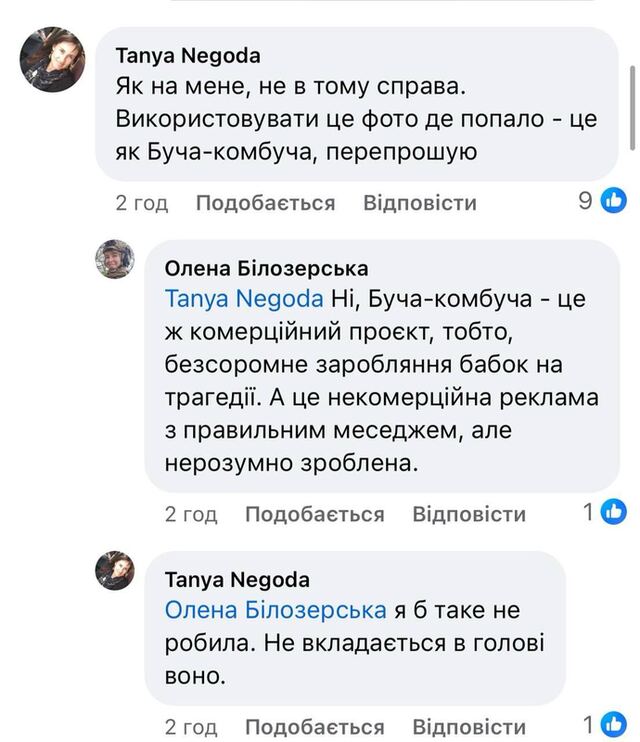Open Tanya Negoda's avatar on the last reply
Image resolution: width=640 pixels, height=742 pixels.
[x=114, y=571]
